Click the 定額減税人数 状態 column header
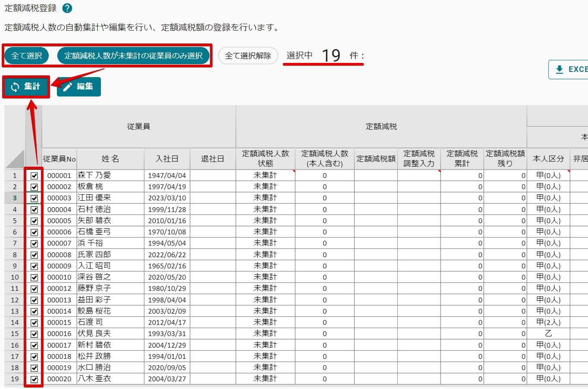 pyautogui.click(x=266, y=159)
